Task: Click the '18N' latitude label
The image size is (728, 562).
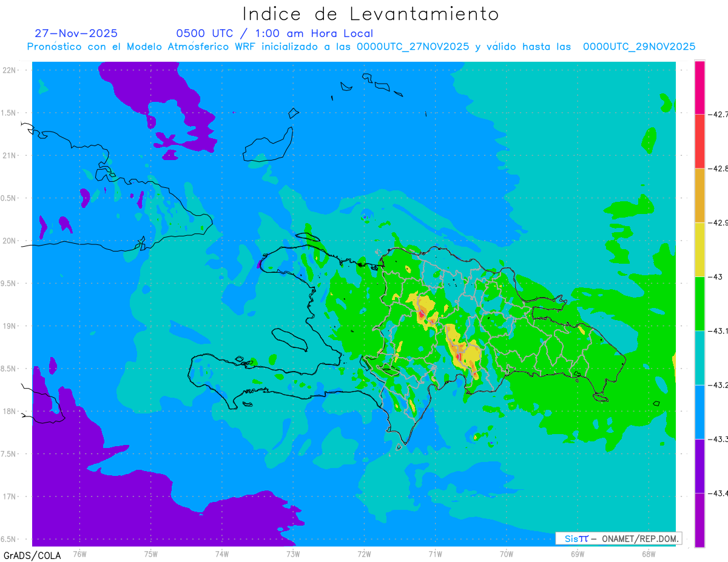Action: point(9,411)
